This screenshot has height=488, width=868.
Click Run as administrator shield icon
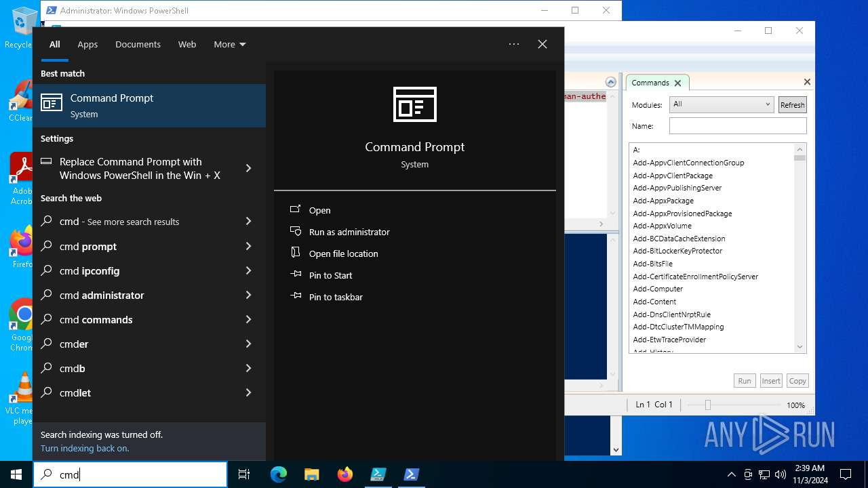pyautogui.click(x=296, y=231)
